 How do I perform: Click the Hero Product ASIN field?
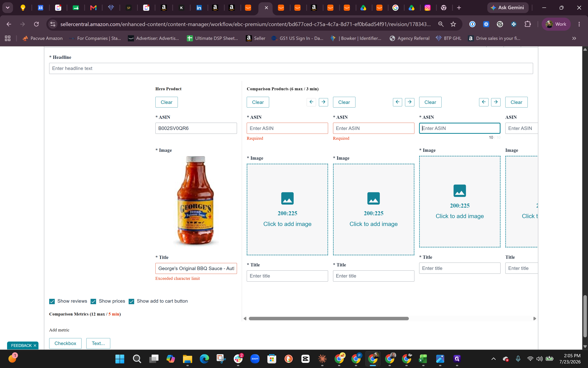pyautogui.click(x=196, y=128)
